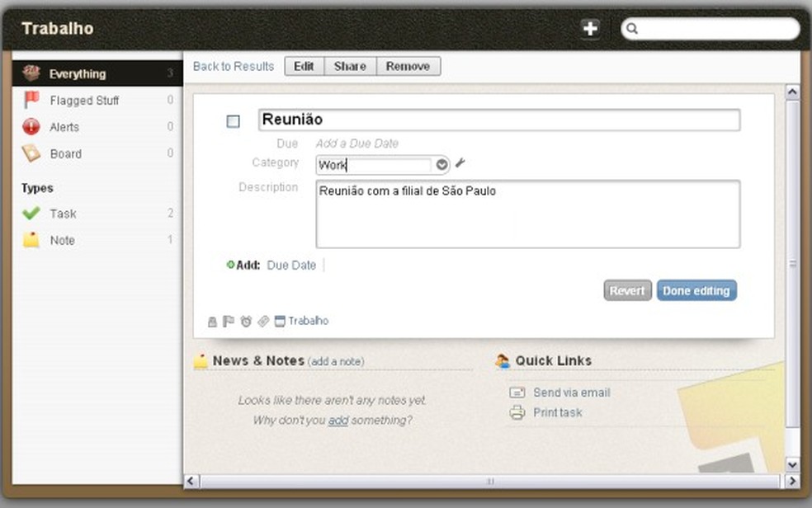Filter by Note type
Viewport: 812px width, 508px height.
coord(97,240)
